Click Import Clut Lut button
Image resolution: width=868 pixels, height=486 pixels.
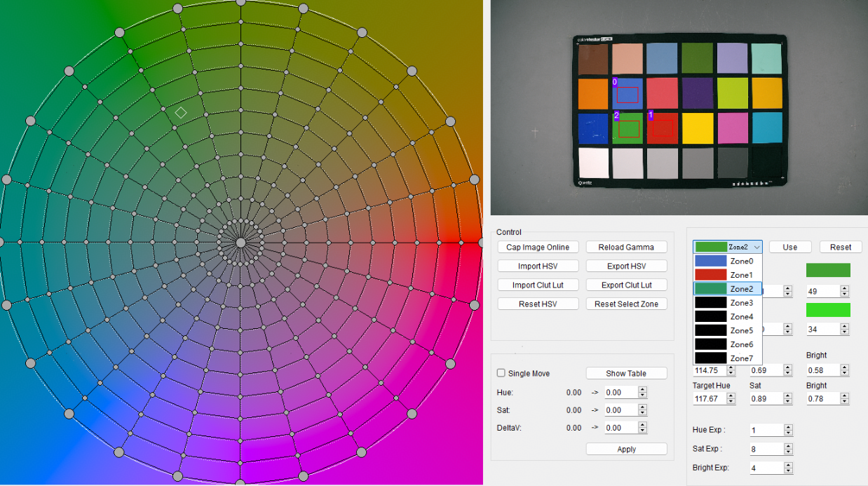click(x=538, y=285)
